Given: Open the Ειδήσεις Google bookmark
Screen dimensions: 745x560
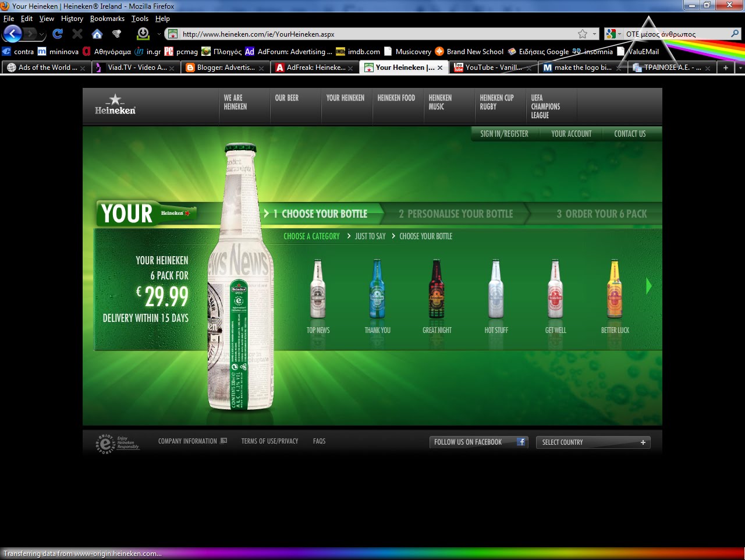Looking at the screenshot, I should click(x=538, y=51).
